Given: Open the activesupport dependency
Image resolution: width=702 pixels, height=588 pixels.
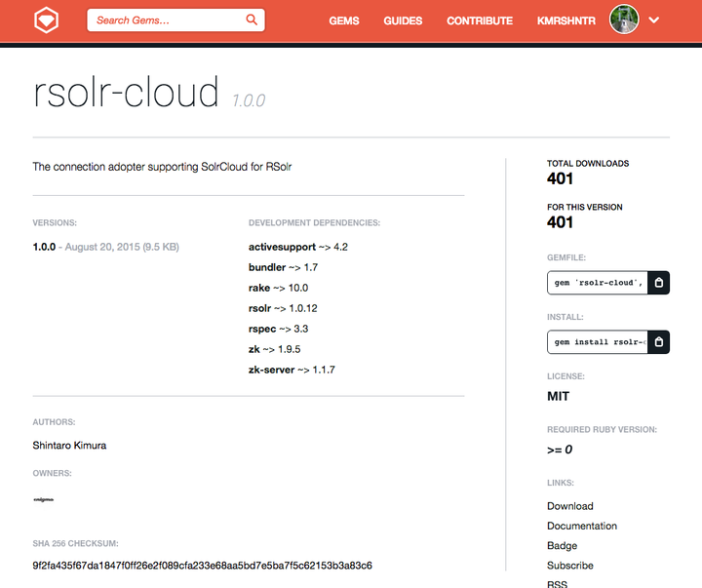Looking at the screenshot, I should coord(282,248).
